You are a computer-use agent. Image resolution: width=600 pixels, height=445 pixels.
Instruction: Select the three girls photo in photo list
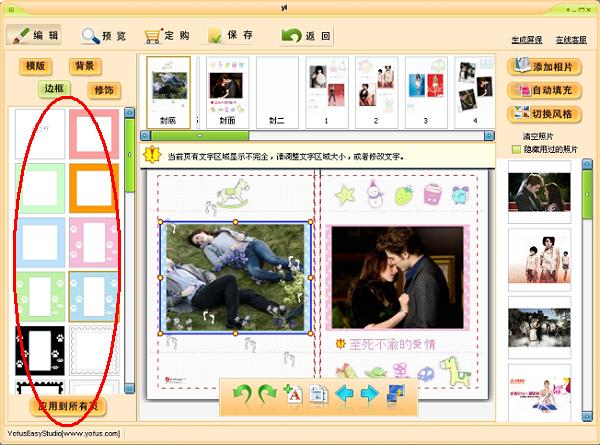pos(539,259)
